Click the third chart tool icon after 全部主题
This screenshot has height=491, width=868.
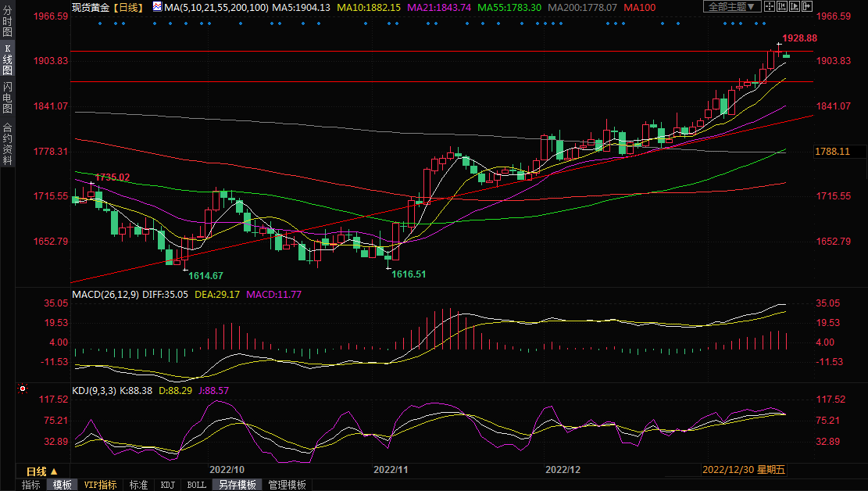coord(794,7)
